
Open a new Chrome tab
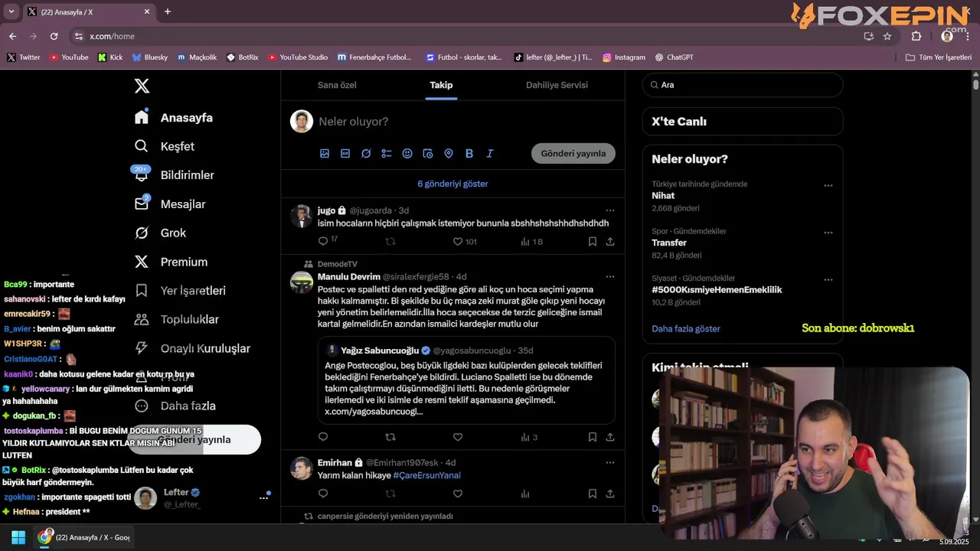point(168,11)
